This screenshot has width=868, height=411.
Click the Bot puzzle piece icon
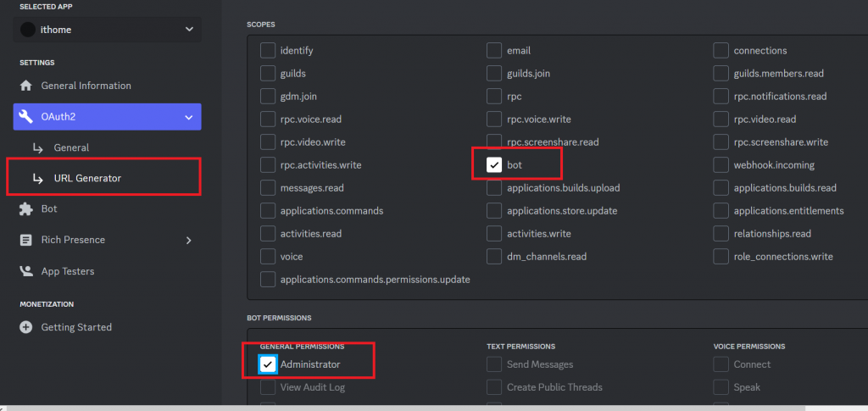tap(26, 209)
